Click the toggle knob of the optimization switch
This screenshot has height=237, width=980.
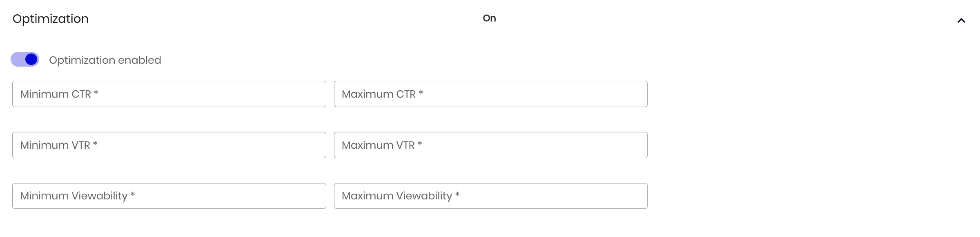pyautogui.click(x=30, y=59)
